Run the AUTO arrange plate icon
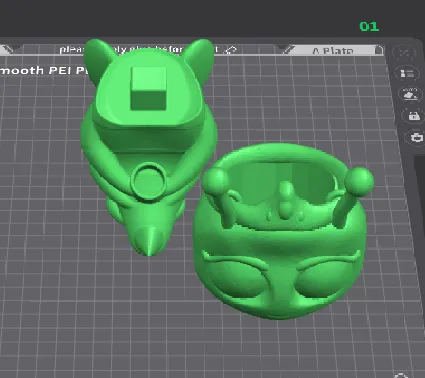This screenshot has height=378, width=425. [410, 95]
